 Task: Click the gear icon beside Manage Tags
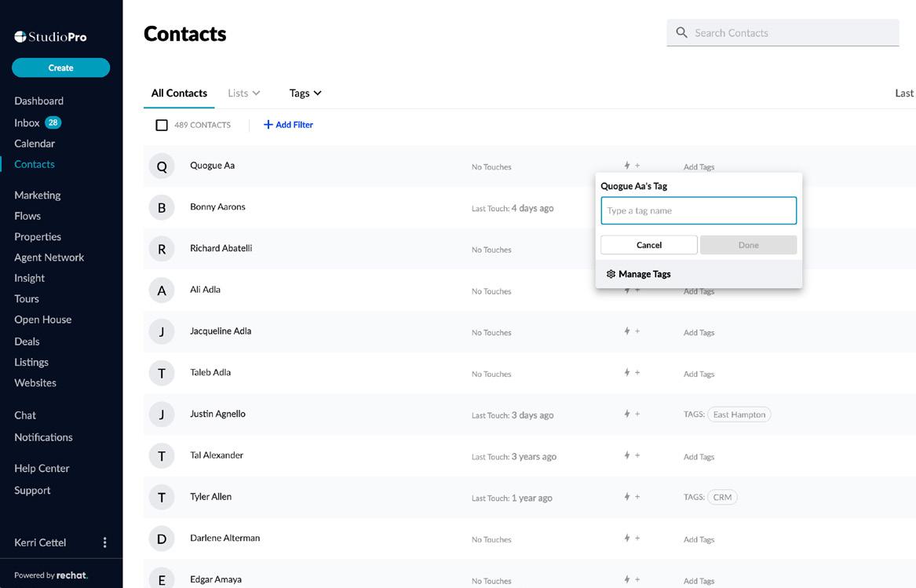point(611,274)
